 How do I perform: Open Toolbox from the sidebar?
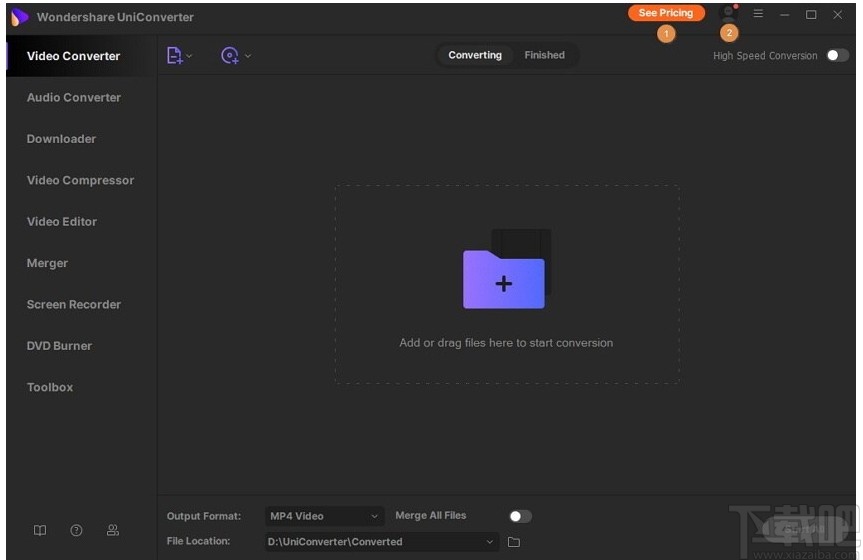pos(50,387)
